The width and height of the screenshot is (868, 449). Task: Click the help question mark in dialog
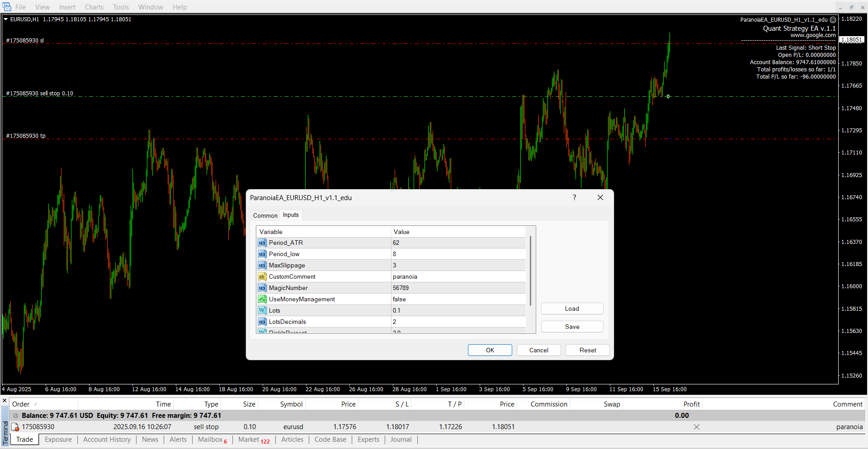pos(574,198)
